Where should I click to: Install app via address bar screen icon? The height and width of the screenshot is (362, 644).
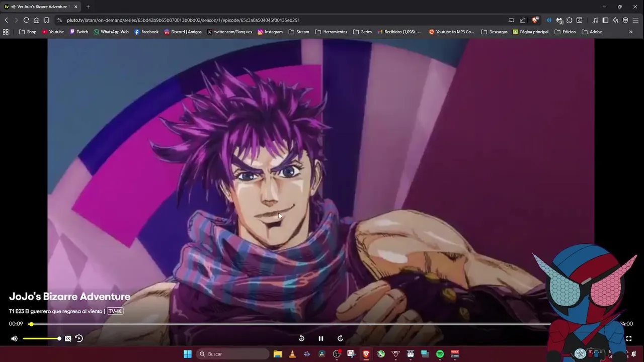511,20
